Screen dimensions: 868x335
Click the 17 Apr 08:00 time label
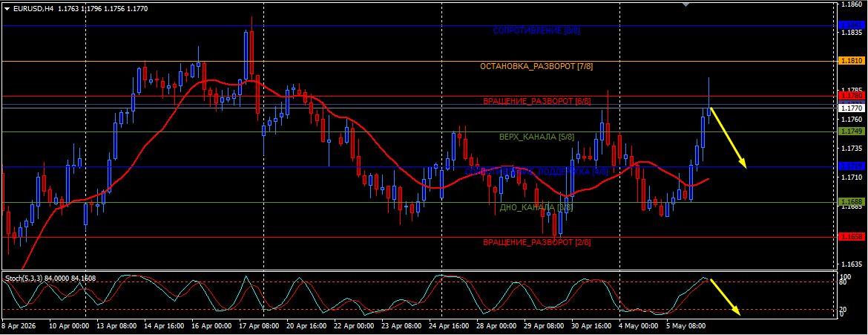tap(258, 327)
